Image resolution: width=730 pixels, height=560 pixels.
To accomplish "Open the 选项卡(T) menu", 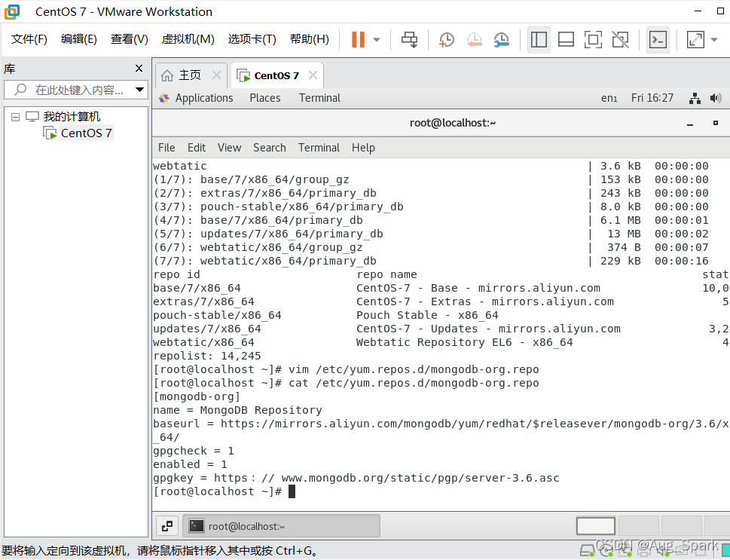I will (x=252, y=39).
